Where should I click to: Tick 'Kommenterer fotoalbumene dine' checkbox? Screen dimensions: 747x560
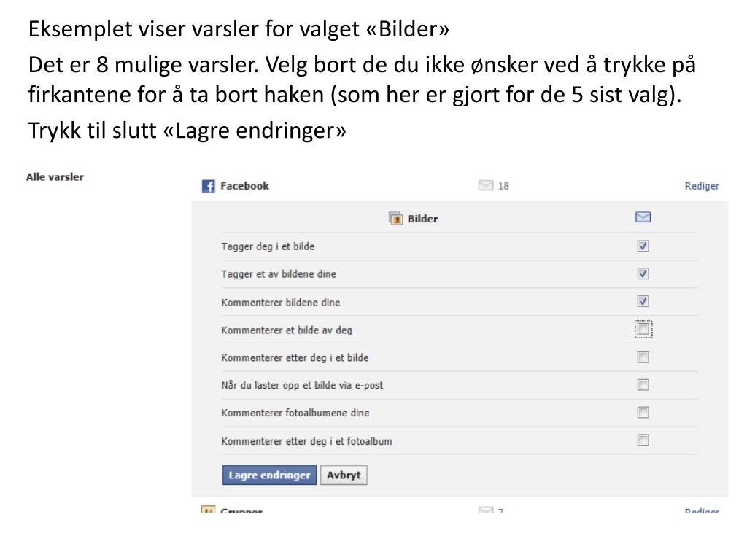click(643, 413)
